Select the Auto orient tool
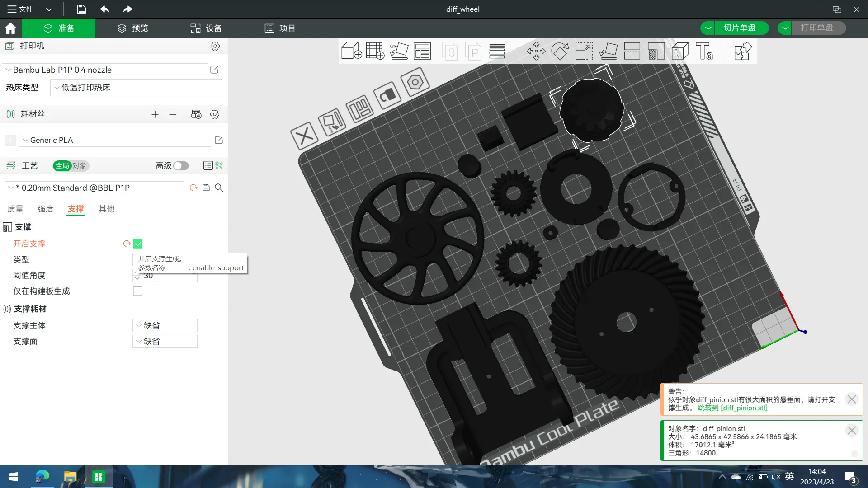Screen dimensions: 868x488 [399, 51]
